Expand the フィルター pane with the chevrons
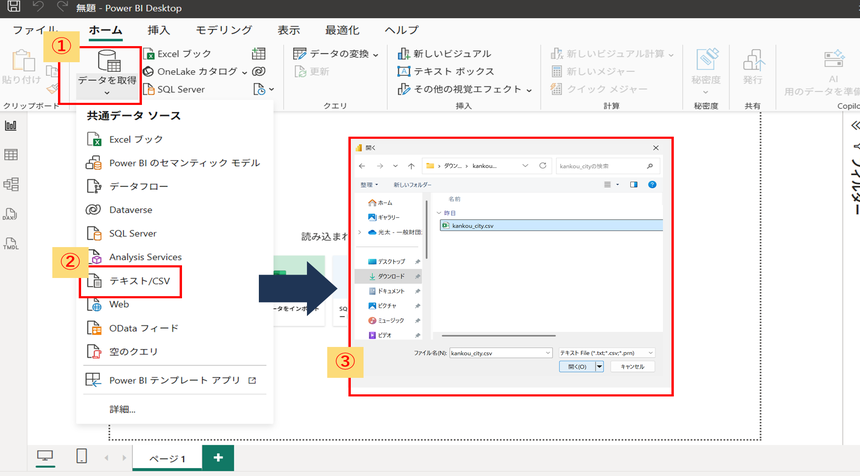 click(855, 126)
